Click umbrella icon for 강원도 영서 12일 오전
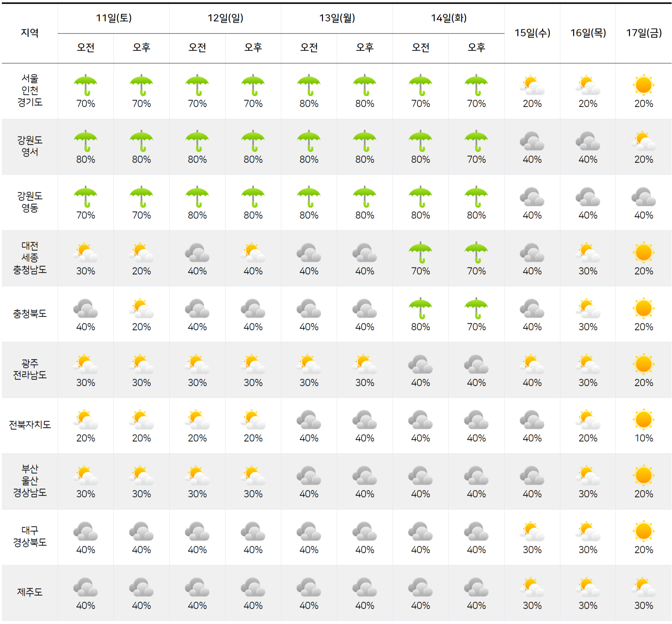The height and width of the screenshot is (624, 672). 197,141
